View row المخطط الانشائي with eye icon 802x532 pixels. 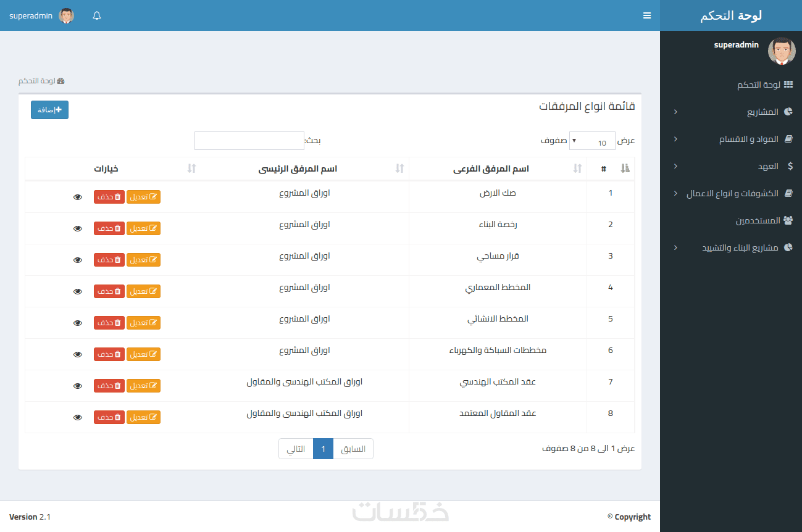pos(77,323)
